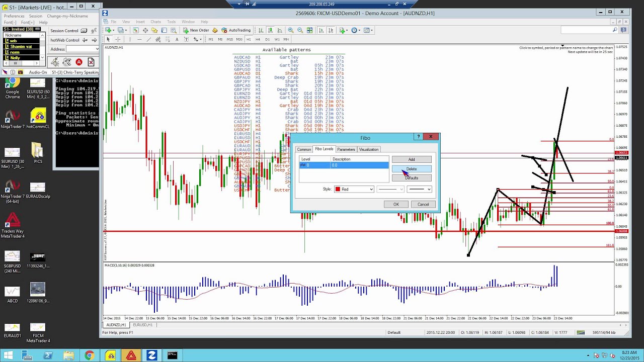Toggle chart shift icon
This screenshot has height=362, width=644.
pos(331,30)
